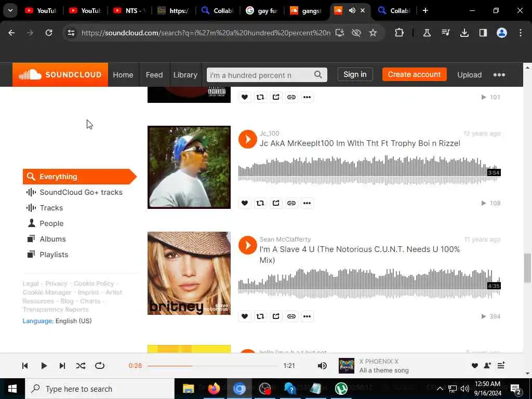532x399 pixels.
Task: Like the Jc AkA MrKeepIt100 track
Action: pyautogui.click(x=245, y=203)
